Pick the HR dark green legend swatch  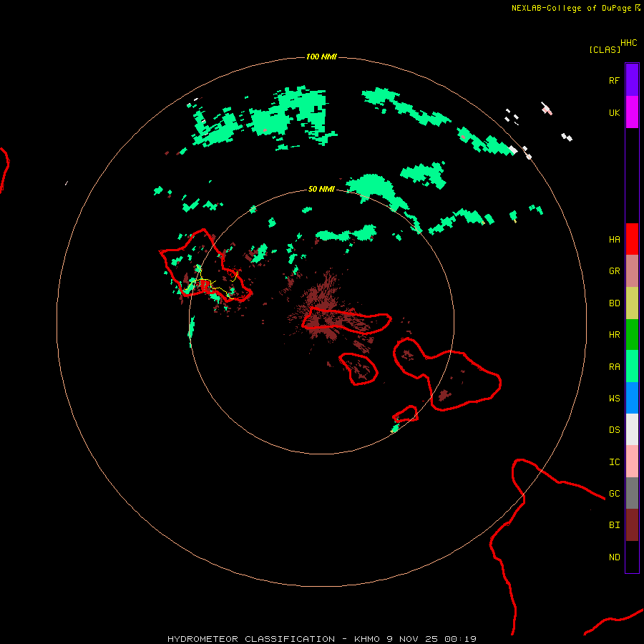pos(632,334)
